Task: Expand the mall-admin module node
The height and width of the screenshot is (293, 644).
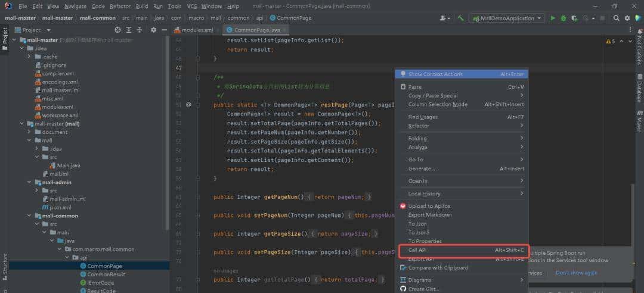Action: tap(30, 182)
